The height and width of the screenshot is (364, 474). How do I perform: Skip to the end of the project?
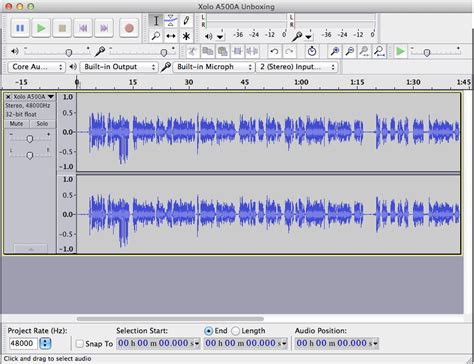click(104, 28)
